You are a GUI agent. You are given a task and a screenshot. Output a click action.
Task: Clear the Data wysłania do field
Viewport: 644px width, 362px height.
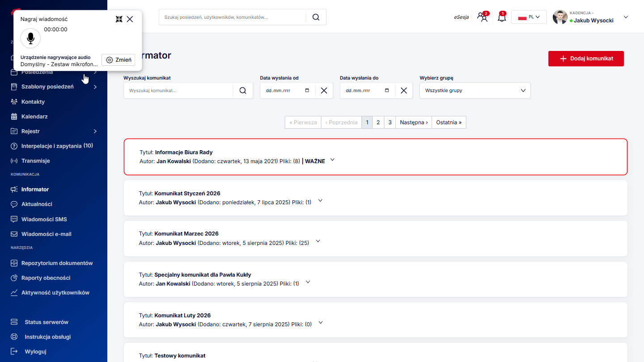tap(403, 90)
